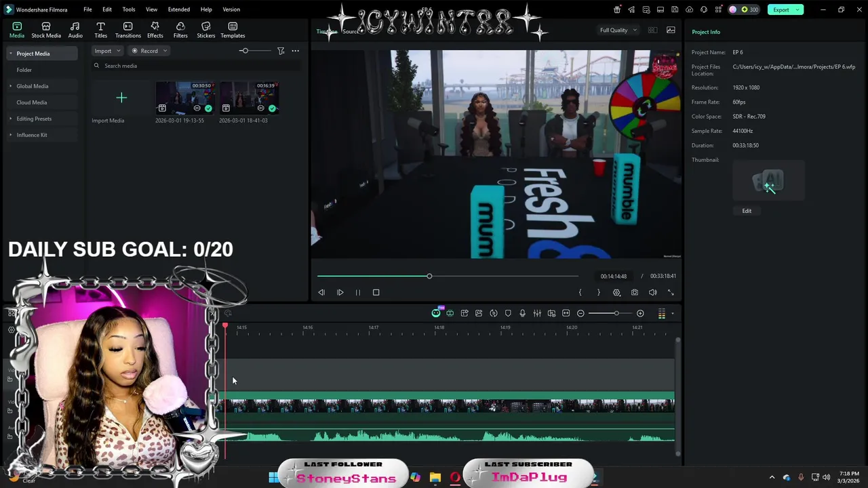Screen dimensions: 868x488
Task: Open the Stickers tab
Action: pos(205,30)
